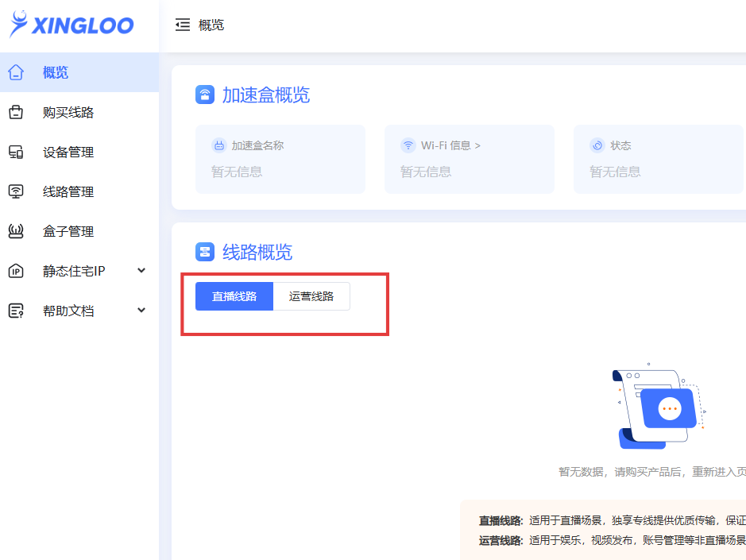Click 暂无信息 under 状态
The image size is (746, 560).
point(615,172)
